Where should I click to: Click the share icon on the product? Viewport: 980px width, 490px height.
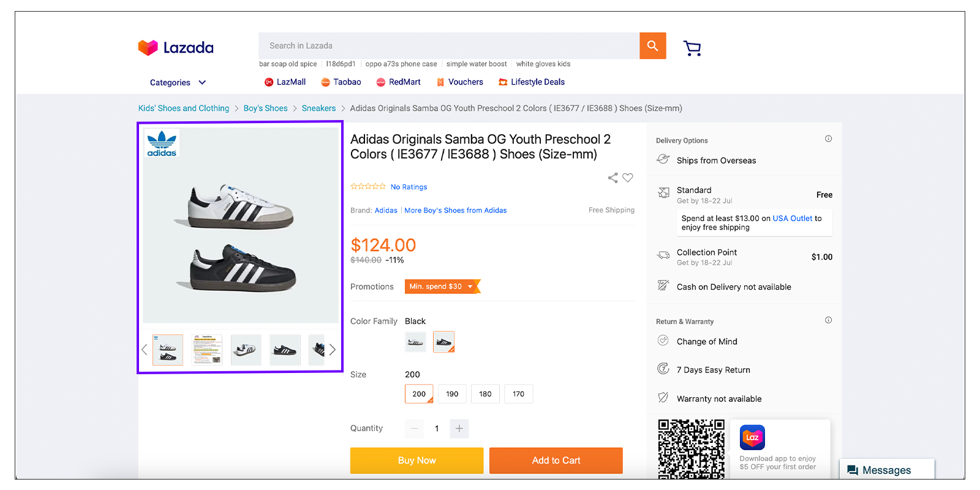tap(612, 178)
